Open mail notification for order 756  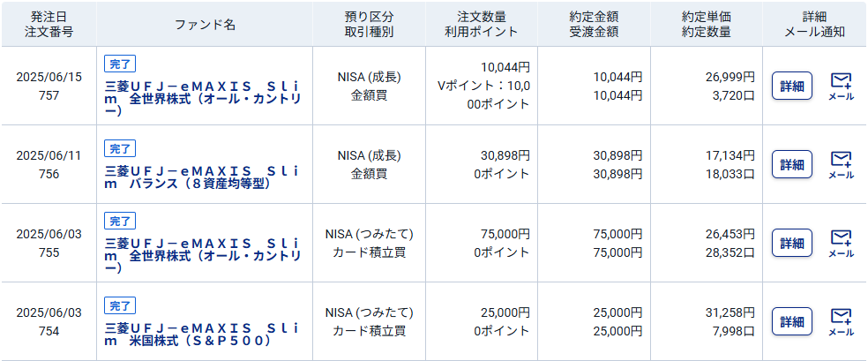841,166
